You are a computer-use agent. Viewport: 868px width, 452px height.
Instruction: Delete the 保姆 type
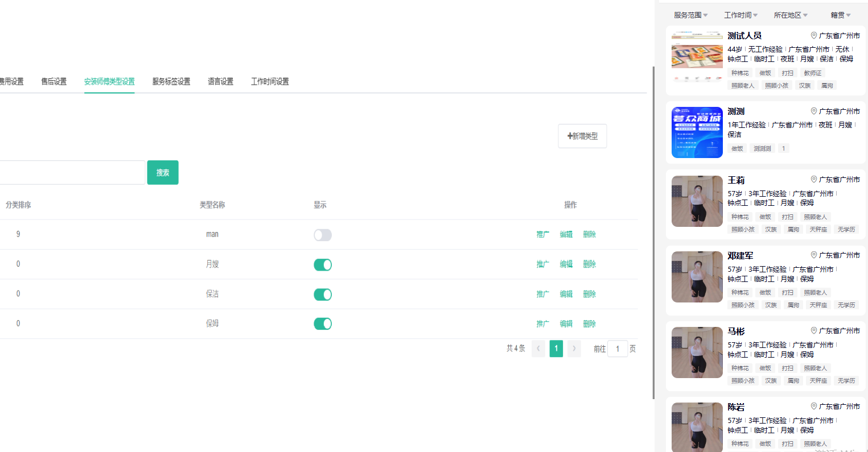pos(590,324)
